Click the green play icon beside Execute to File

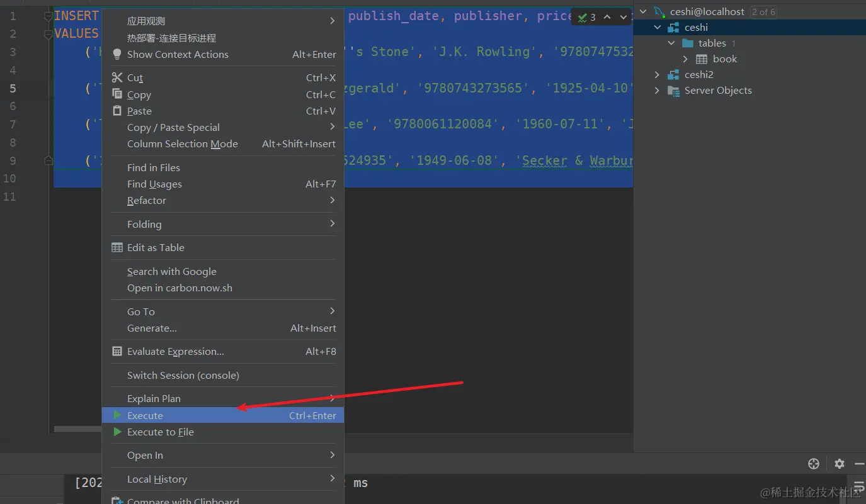(x=117, y=432)
